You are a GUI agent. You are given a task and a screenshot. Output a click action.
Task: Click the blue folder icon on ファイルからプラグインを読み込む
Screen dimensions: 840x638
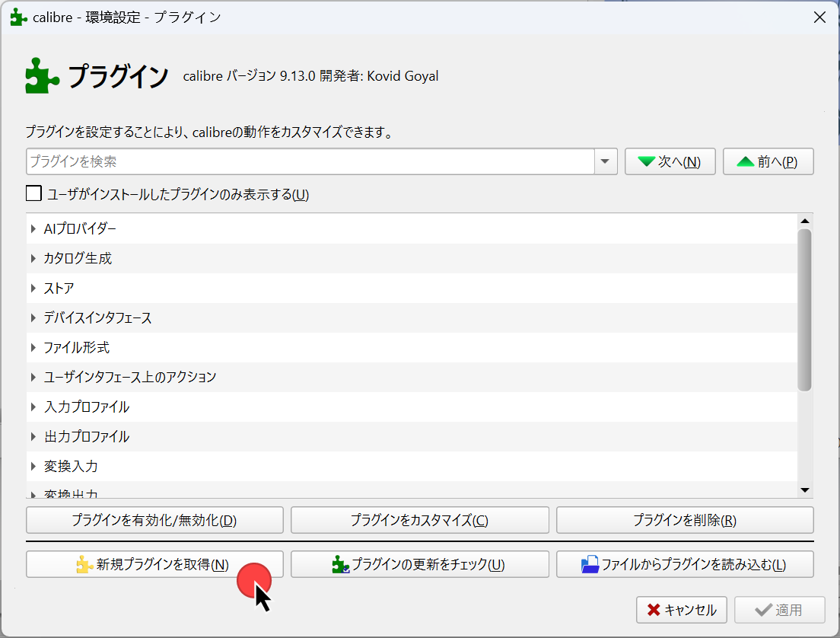pyautogui.click(x=590, y=565)
